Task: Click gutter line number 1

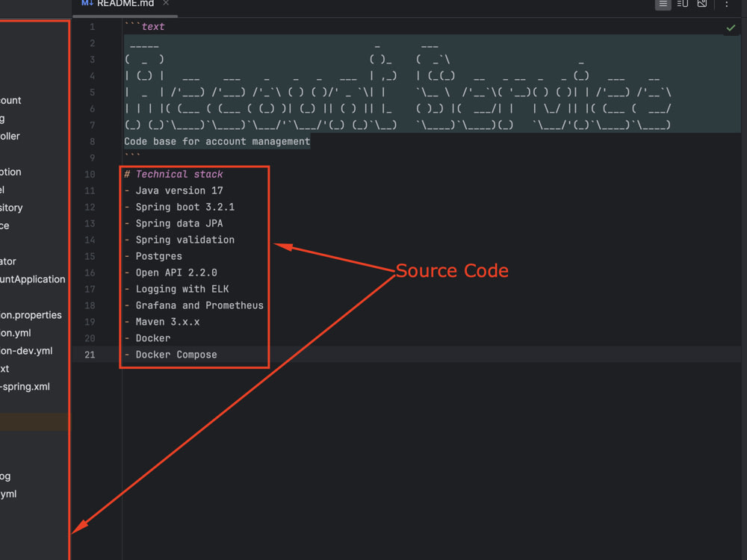Action: pyautogui.click(x=92, y=27)
